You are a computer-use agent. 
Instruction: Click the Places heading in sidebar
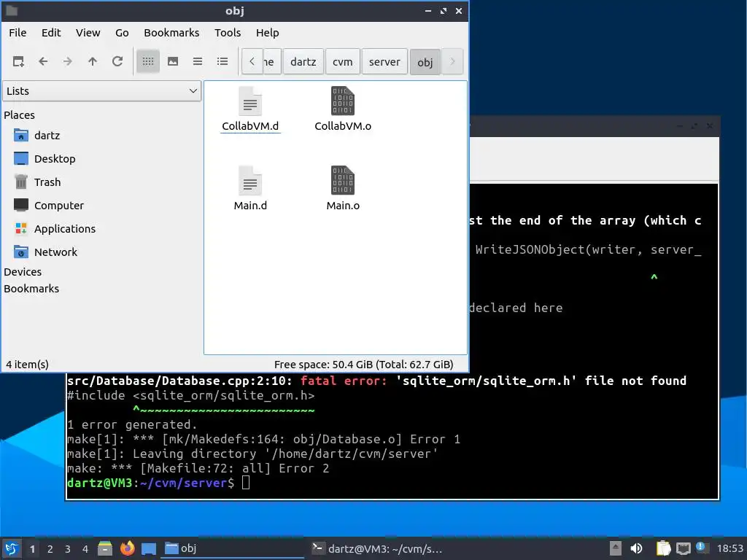pyautogui.click(x=19, y=115)
